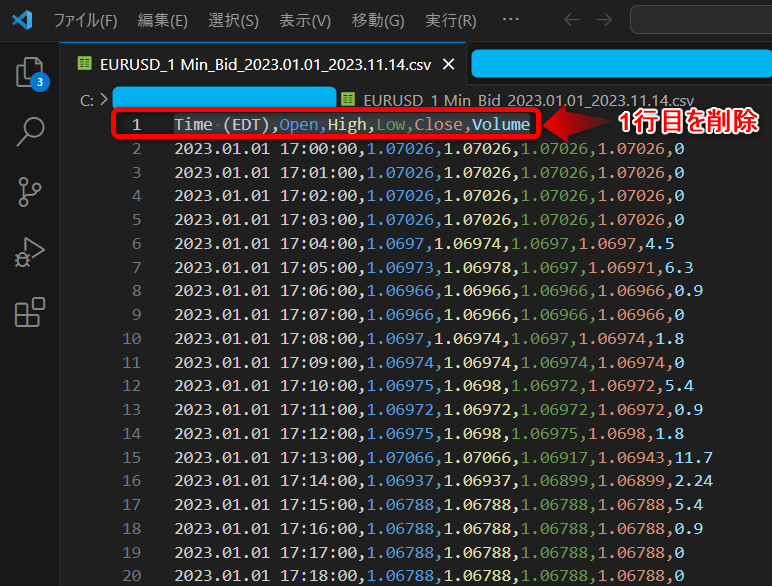Click the volume value 11.7 on line 15

tap(693, 458)
